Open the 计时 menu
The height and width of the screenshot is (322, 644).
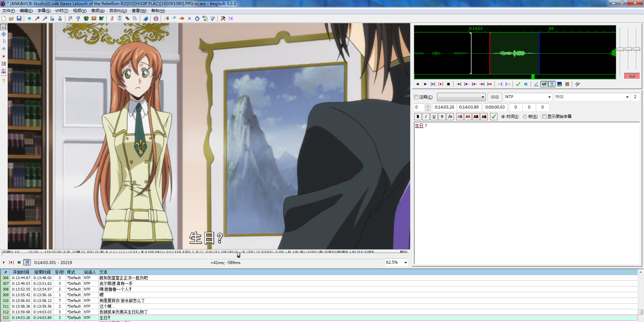[x=62, y=11]
